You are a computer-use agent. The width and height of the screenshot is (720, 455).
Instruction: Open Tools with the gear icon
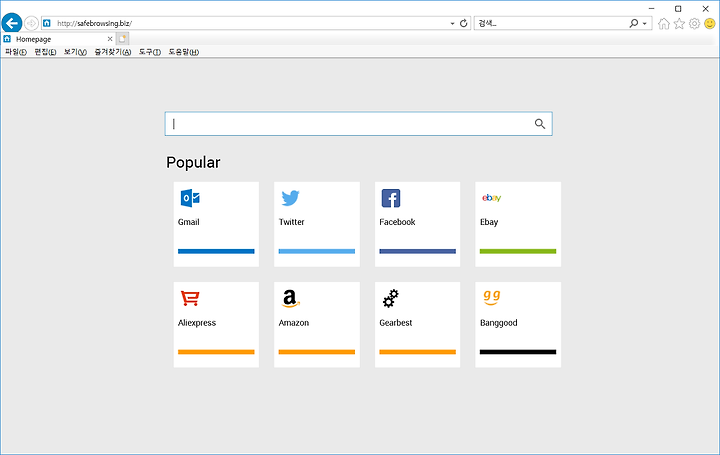694,23
